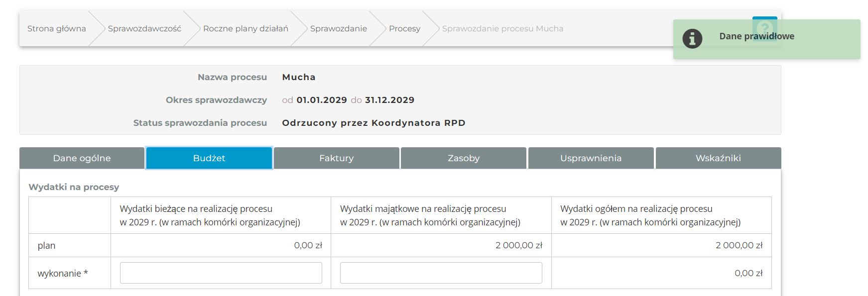Show the Wskaźniki tab
The image size is (868, 296).
[718, 158]
